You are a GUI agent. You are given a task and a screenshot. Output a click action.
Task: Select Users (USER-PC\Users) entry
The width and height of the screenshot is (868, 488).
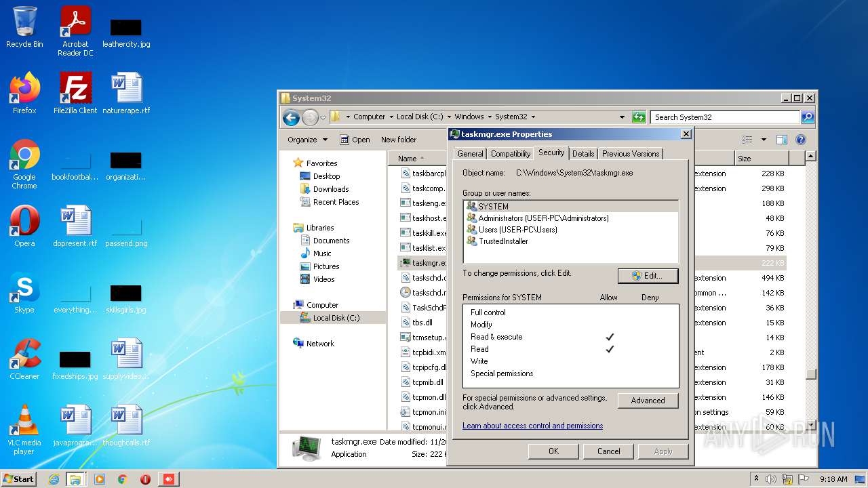click(571, 230)
